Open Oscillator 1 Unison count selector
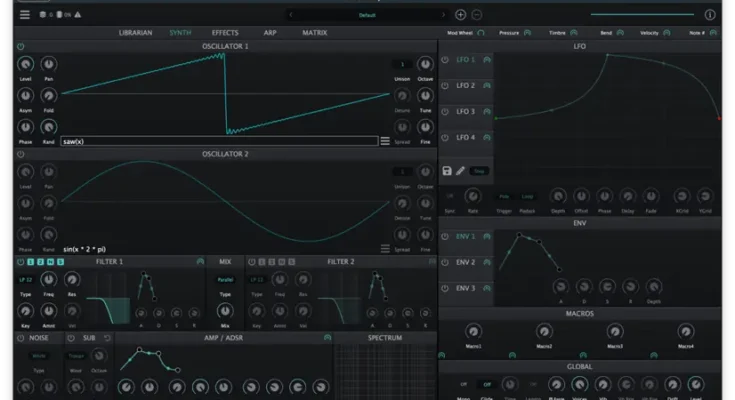Screen dimensions: 735x400 [x=402, y=64]
